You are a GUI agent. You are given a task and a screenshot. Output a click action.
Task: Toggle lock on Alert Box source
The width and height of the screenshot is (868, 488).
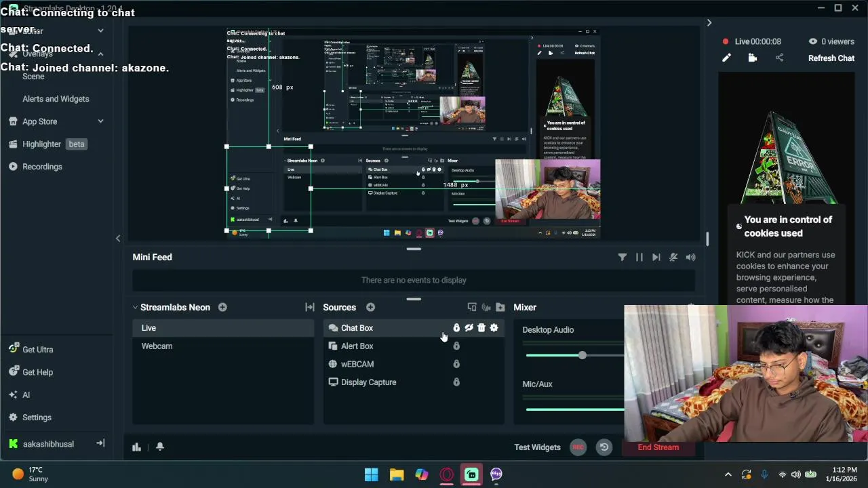click(456, 346)
